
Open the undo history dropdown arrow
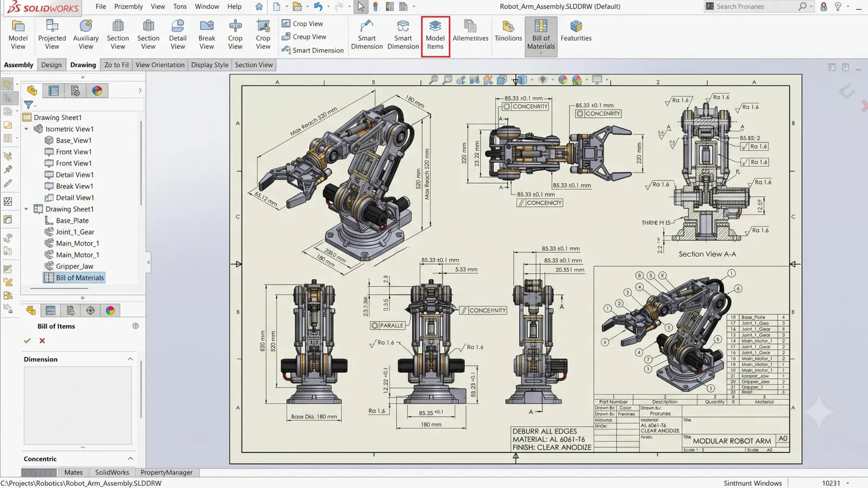(328, 7)
